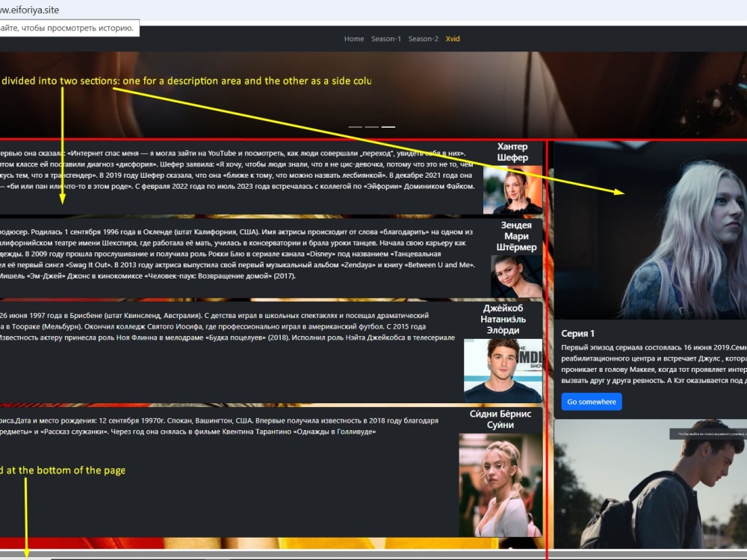The height and width of the screenshot is (560, 747).
Task: Click the second episode card image
Action: coord(651,484)
